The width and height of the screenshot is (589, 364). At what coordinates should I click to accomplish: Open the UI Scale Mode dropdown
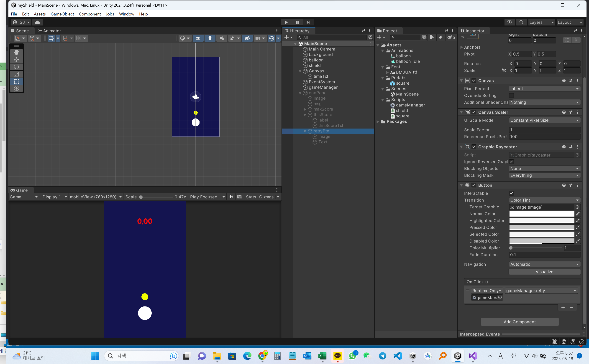[x=544, y=120]
